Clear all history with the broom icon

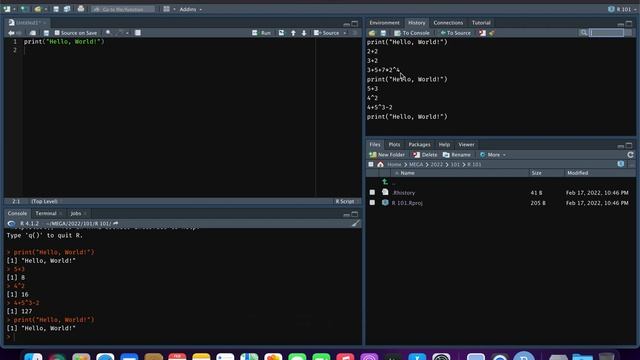click(x=491, y=33)
